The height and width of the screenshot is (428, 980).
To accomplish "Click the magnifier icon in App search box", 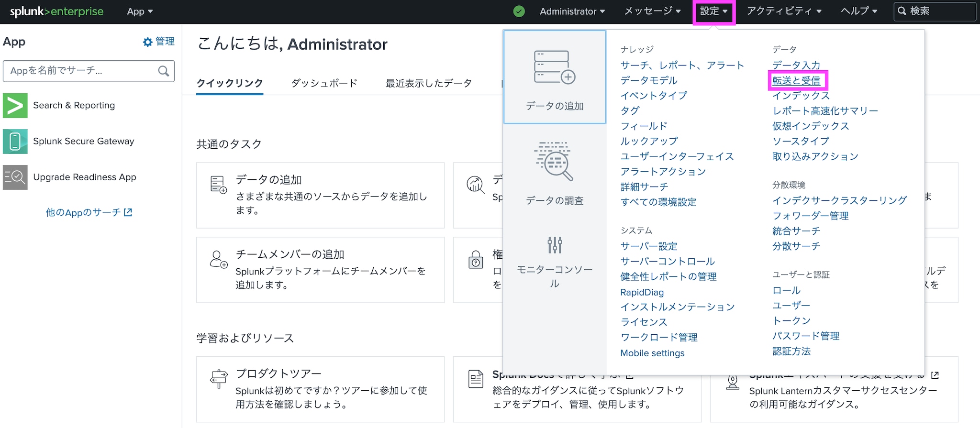I will click(x=164, y=71).
